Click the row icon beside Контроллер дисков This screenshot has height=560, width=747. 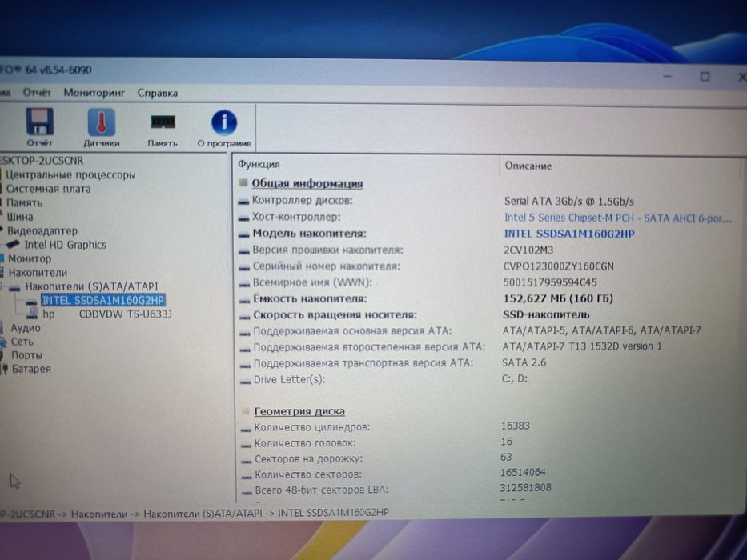pyautogui.click(x=243, y=202)
